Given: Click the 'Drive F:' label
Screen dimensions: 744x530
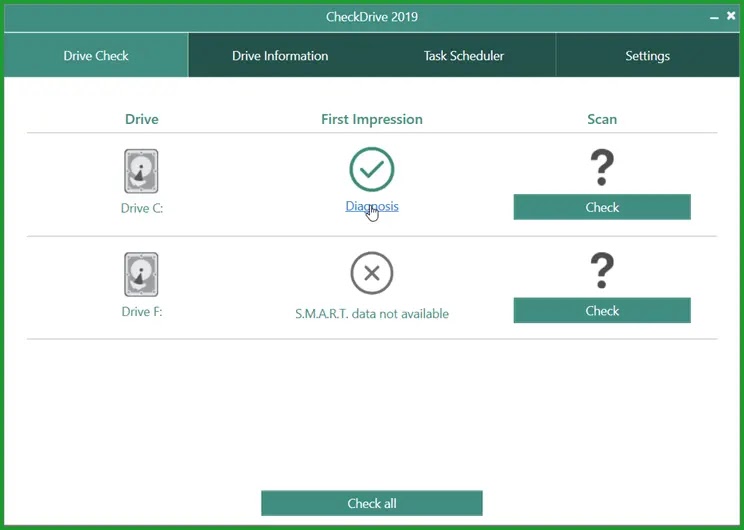Looking at the screenshot, I should (141, 311).
